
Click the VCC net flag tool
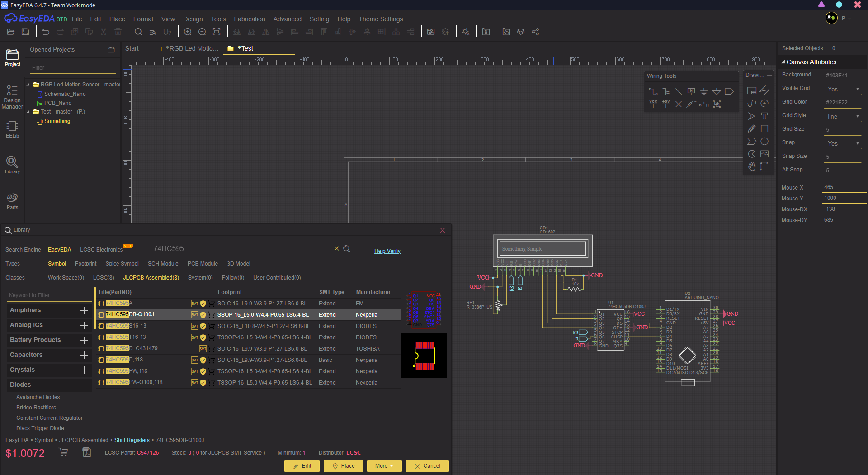coord(653,104)
